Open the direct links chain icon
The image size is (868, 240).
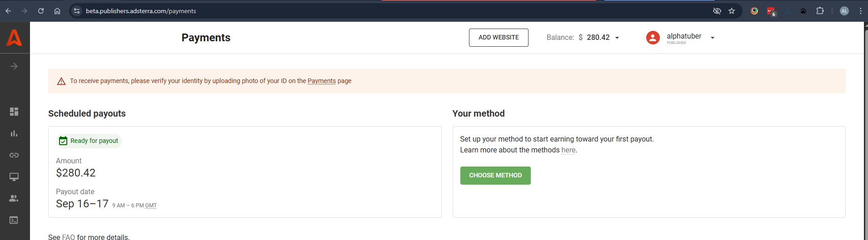[14, 155]
